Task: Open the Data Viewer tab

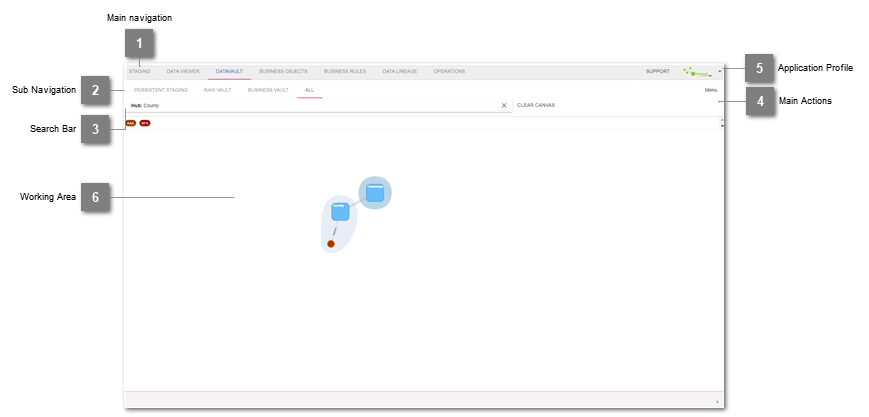Action: click(183, 72)
